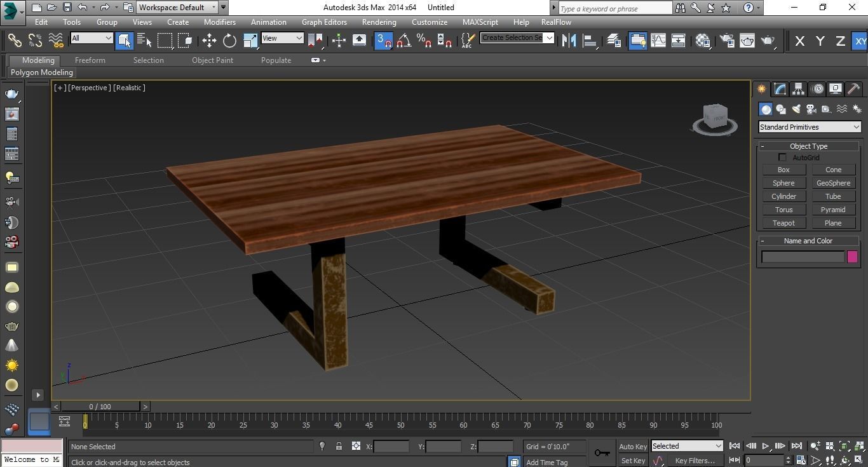The height and width of the screenshot is (467, 868).
Task: Toggle the Auto Key animation mode
Action: tap(633, 447)
